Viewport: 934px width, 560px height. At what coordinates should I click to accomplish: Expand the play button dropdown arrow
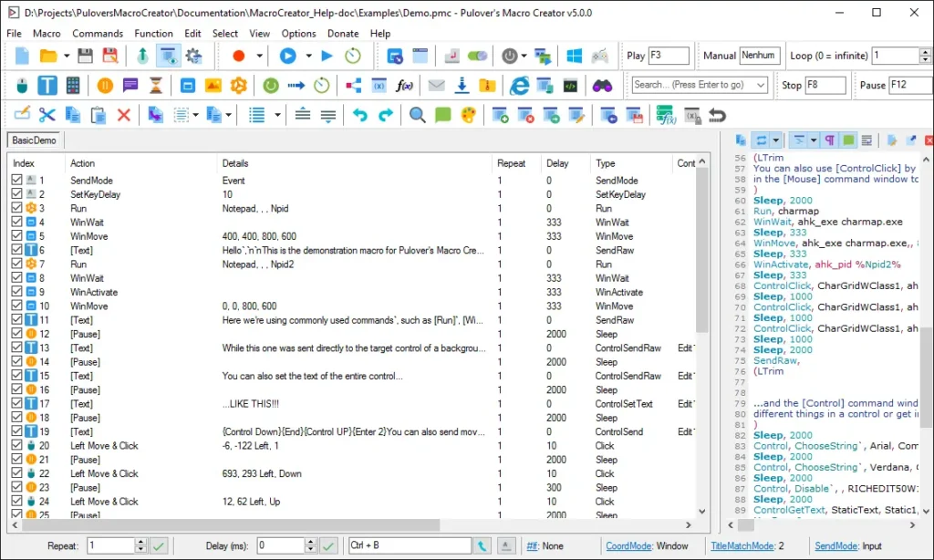(x=309, y=55)
